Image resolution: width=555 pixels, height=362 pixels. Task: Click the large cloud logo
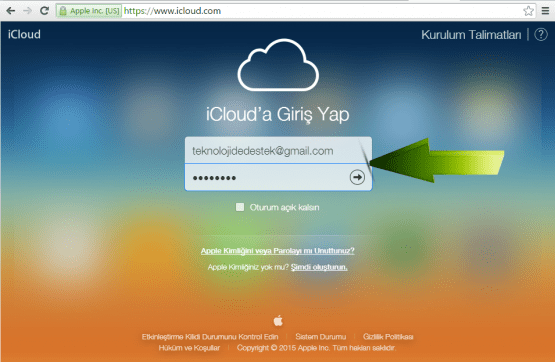pos(278,65)
